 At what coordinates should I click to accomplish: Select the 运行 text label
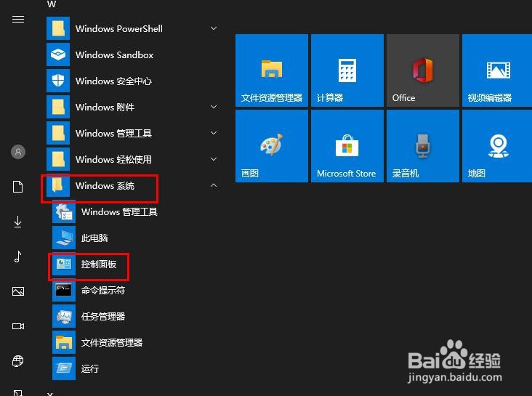(x=90, y=368)
